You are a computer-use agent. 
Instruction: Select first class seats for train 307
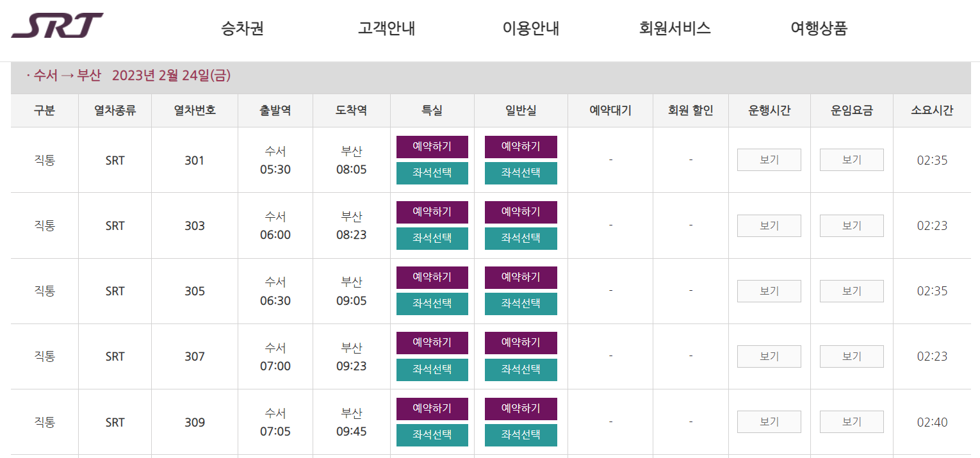coord(432,370)
